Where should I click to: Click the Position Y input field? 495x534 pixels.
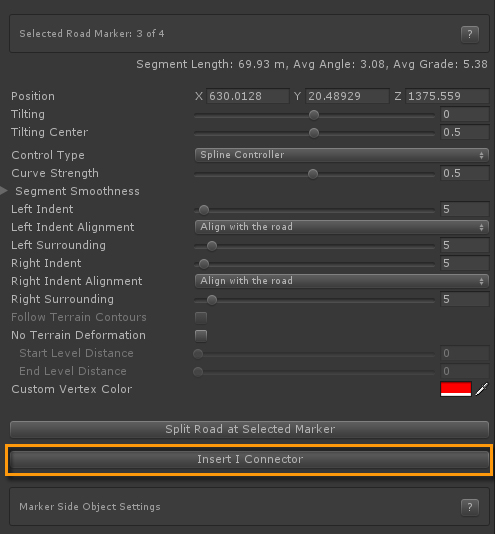tap(347, 96)
